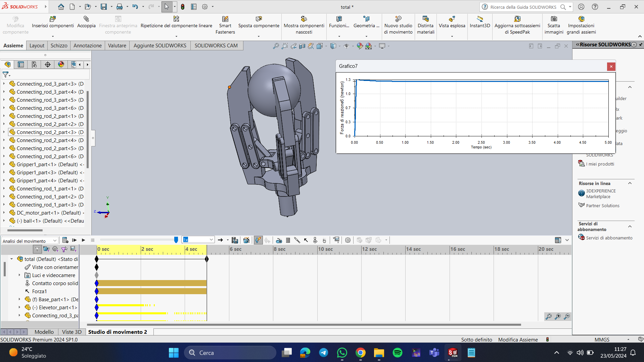Image resolution: width=644 pixels, height=362 pixels.
Task: Open the Save Animation tool
Action: pyautogui.click(x=235, y=240)
